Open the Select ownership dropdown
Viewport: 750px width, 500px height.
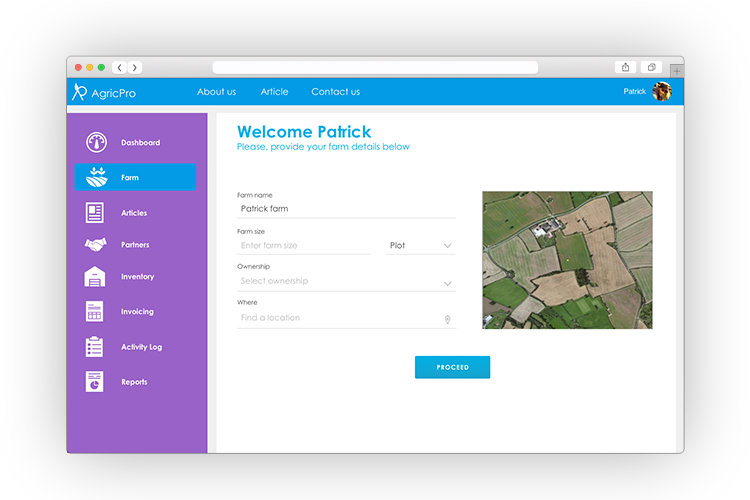point(346,281)
